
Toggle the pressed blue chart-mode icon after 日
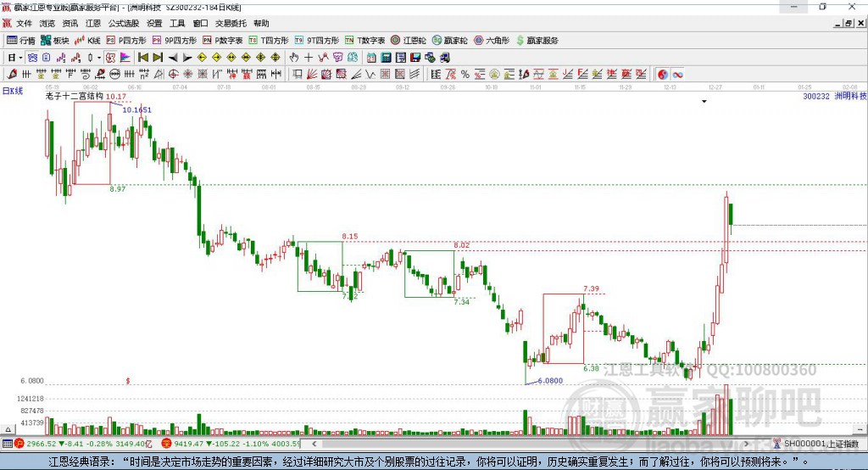(33, 58)
